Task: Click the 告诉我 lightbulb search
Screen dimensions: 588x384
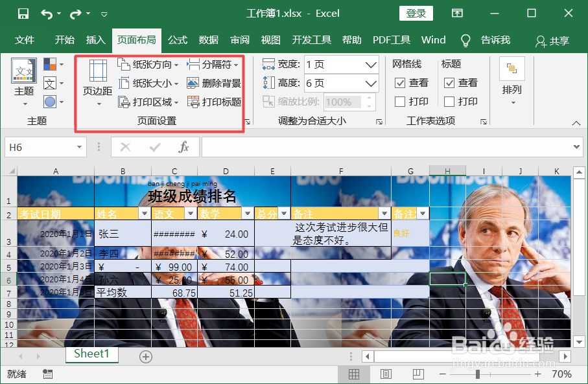Action: point(486,40)
